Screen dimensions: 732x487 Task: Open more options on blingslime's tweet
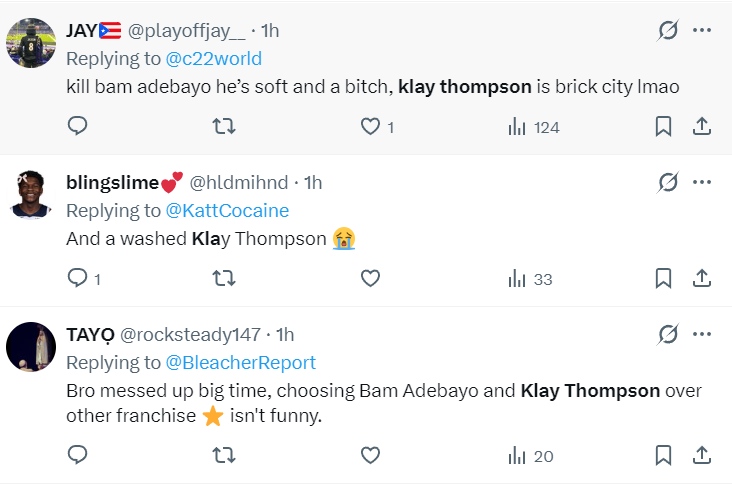point(702,182)
